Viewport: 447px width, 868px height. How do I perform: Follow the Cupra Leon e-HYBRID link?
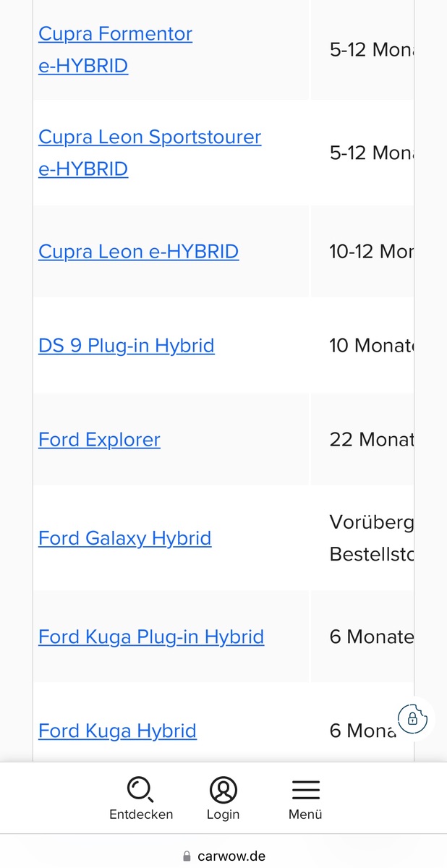pos(138,252)
